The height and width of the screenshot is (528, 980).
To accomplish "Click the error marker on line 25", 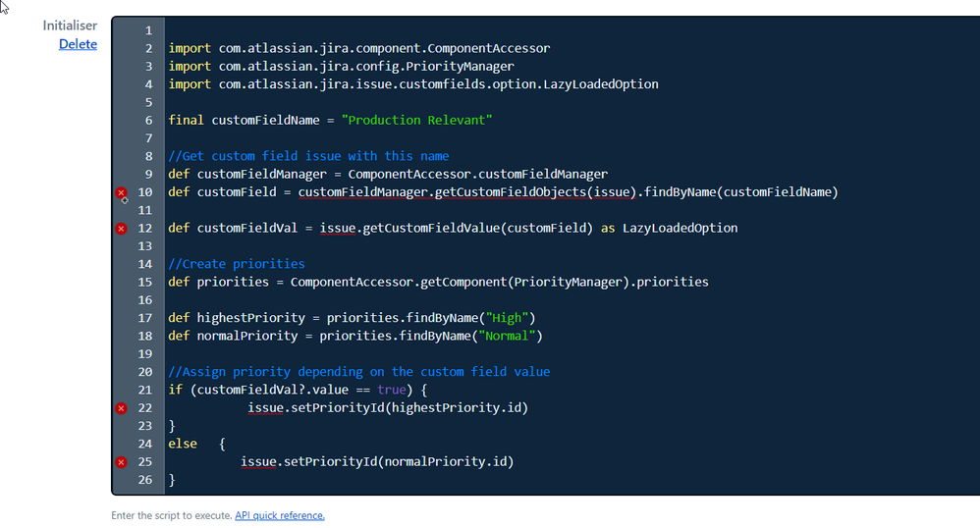I will tap(121, 462).
